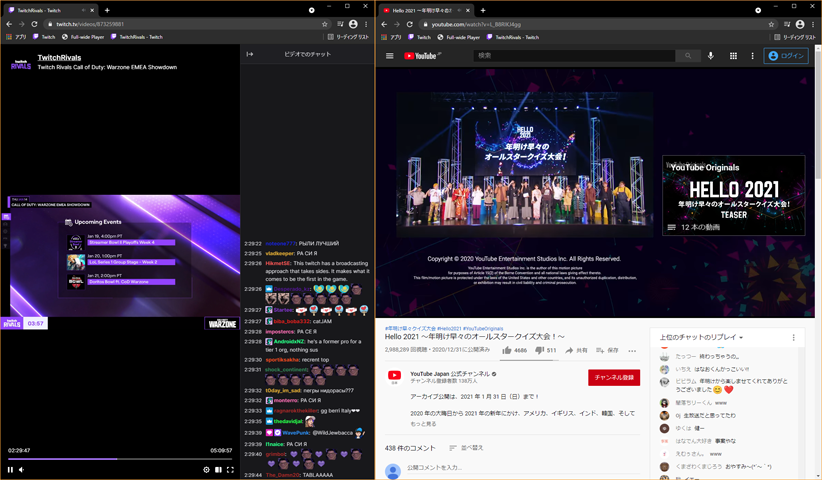Pause the Twitch video playback
This screenshot has width=822, height=480.
10,470
